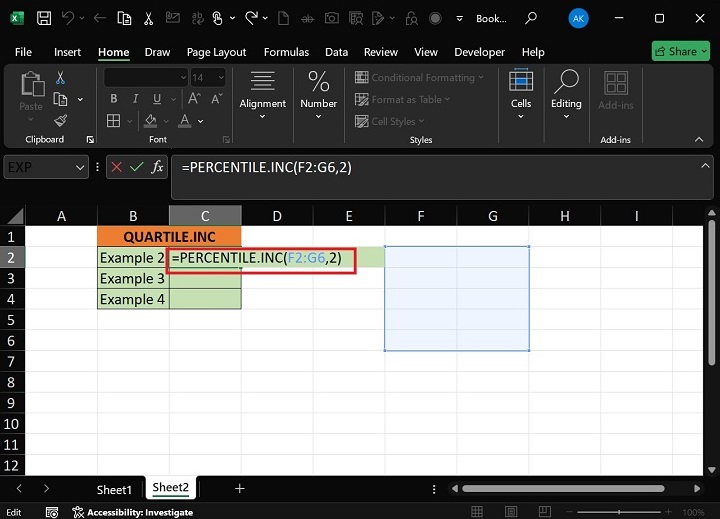Switch to the Insert tab
720x519 pixels.
68,52
